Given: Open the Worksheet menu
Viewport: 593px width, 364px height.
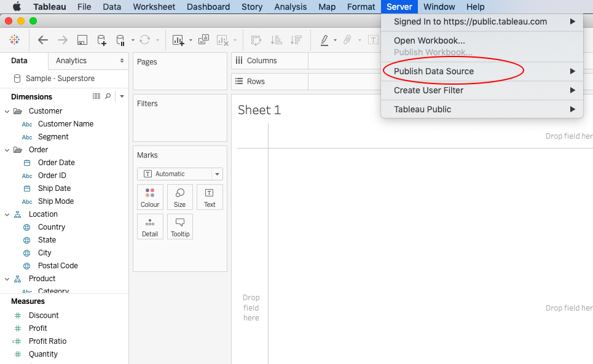Looking at the screenshot, I should click(154, 7).
